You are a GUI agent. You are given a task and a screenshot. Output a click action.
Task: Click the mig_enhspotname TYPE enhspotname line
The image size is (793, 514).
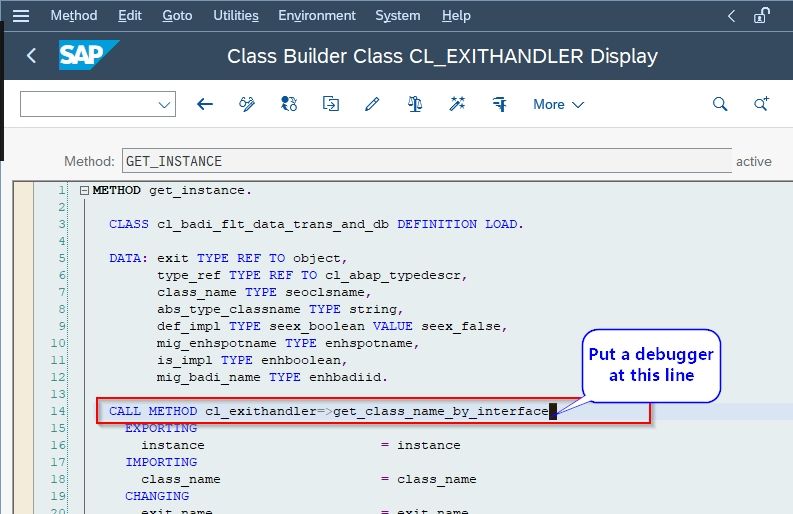click(288, 344)
